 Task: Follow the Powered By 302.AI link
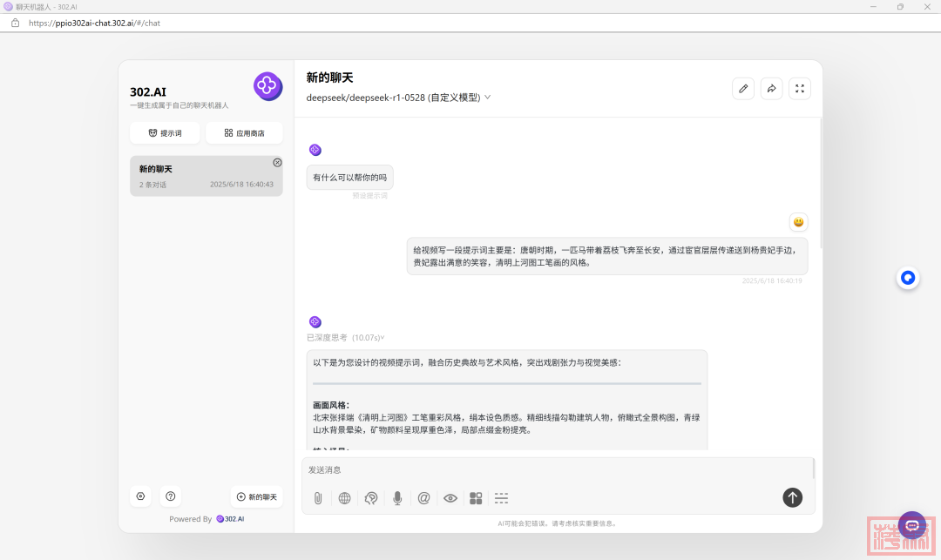coord(230,519)
